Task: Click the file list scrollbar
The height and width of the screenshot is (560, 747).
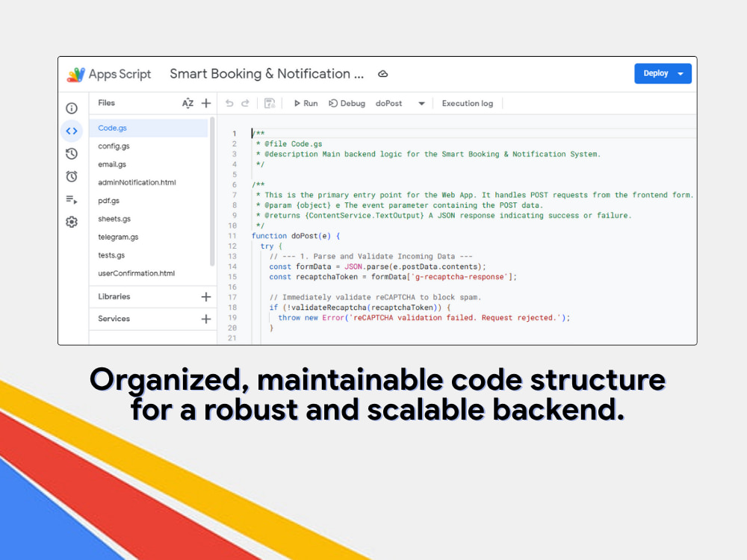Action: coord(212,191)
